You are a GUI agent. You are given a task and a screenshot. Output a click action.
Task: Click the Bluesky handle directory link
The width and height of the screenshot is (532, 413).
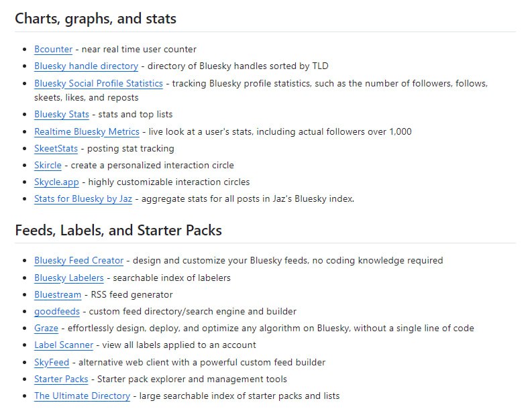tap(86, 66)
